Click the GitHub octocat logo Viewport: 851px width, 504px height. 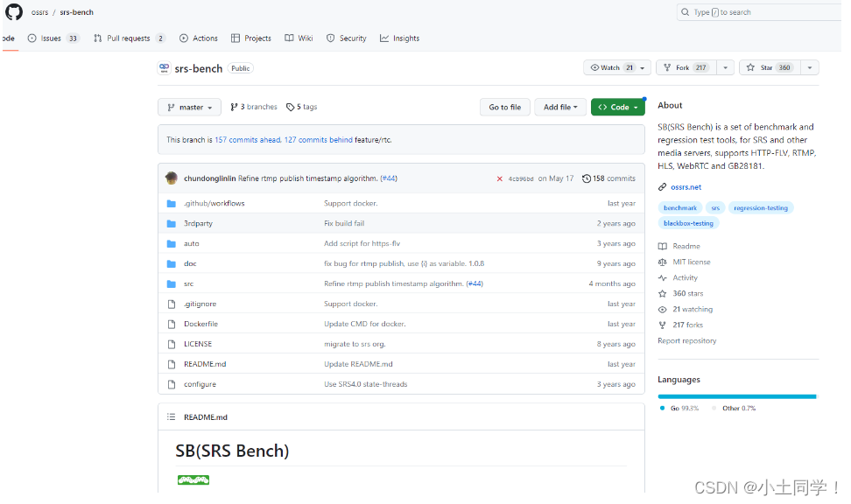coord(13,11)
